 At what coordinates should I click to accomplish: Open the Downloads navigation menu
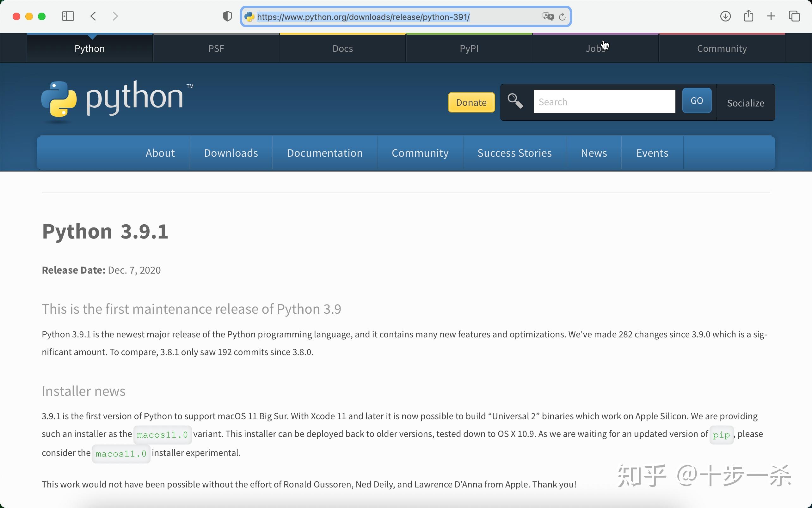point(230,153)
